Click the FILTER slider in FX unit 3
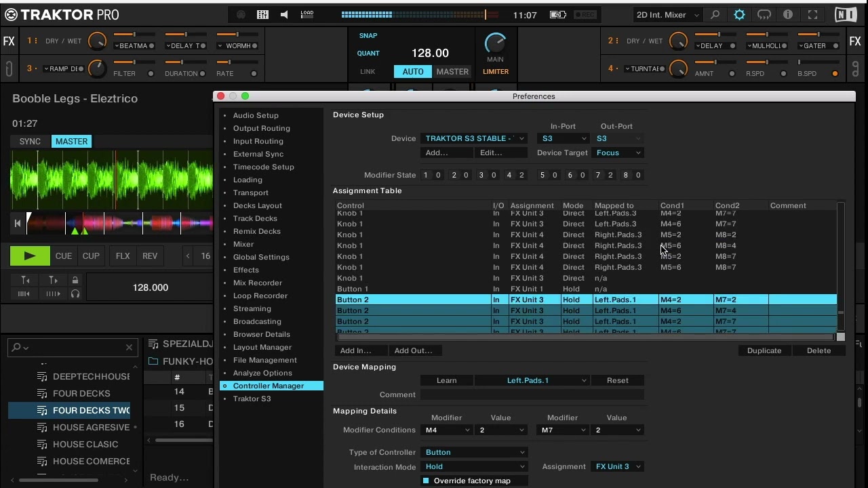This screenshot has height=488, width=868. point(134,62)
